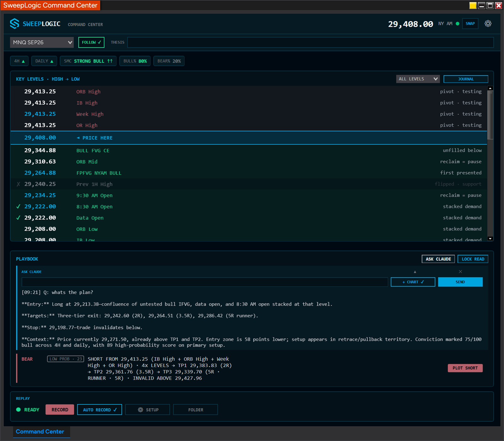Image resolution: width=504 pixels, height=441 pixels.
Task: Click checkmark beside 8:30 AM Open level
Action: point(18,206)
